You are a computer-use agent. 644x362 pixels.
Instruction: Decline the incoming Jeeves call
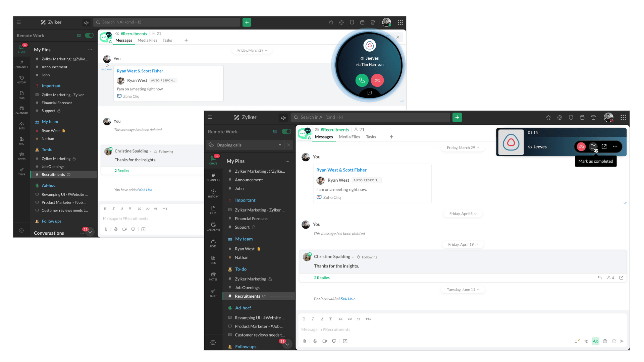tap(377, 80)
